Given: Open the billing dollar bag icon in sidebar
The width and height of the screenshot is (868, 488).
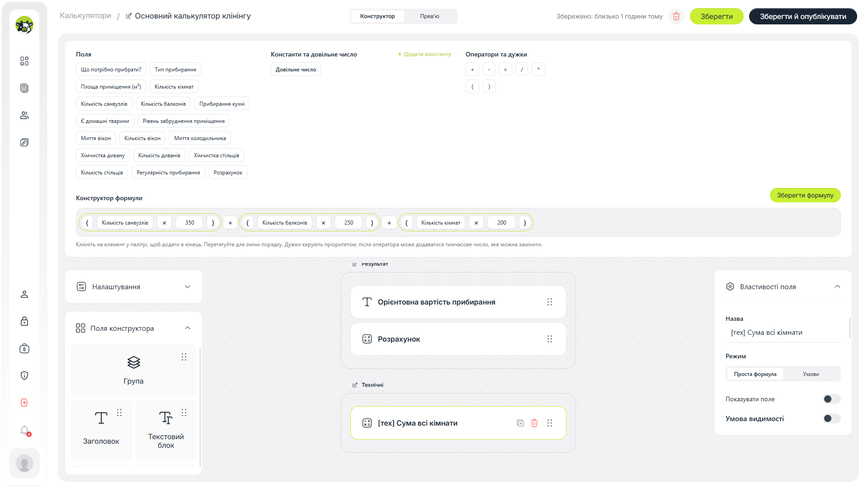Looking at the screenshot, I should tap(24, 348).
